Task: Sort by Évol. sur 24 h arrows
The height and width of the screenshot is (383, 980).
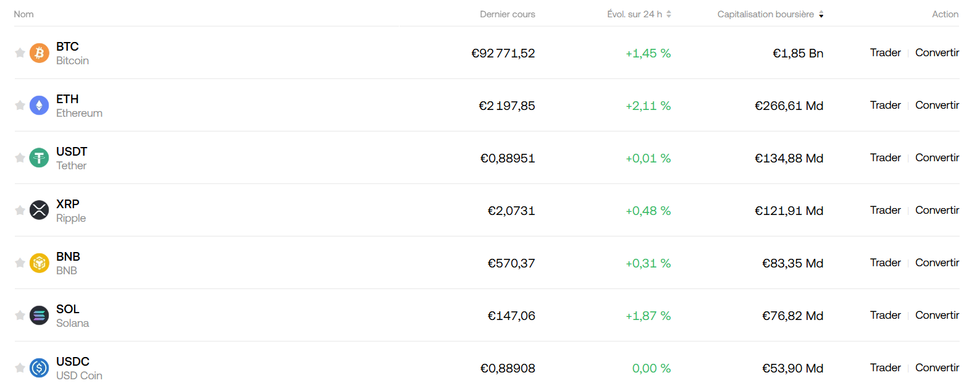Action: click(x=669, y=14)
